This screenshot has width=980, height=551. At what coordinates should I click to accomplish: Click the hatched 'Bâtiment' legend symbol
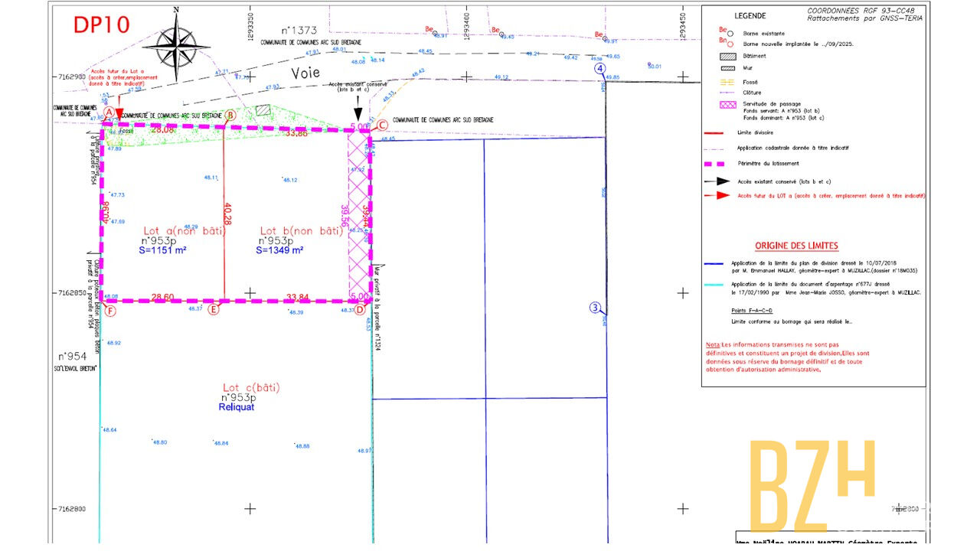727,56
